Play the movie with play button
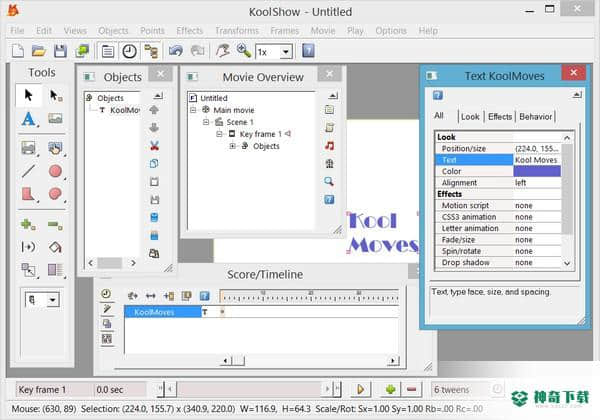This screenshot has width=600, height=420. [360, 389]
